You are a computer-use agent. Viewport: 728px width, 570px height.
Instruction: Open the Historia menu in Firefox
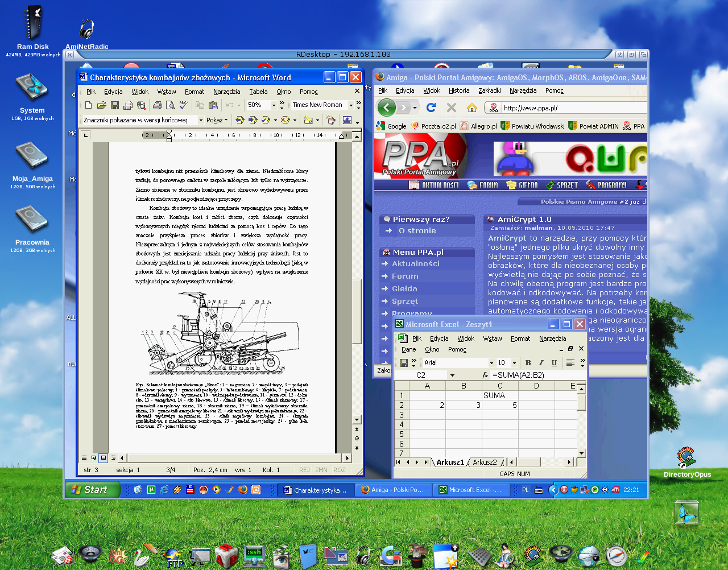coord(459,90)
